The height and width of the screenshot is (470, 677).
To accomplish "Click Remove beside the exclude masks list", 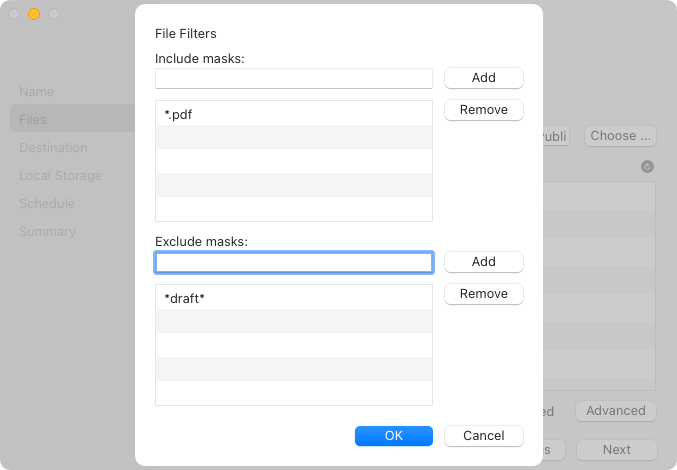I will point(483,294).
